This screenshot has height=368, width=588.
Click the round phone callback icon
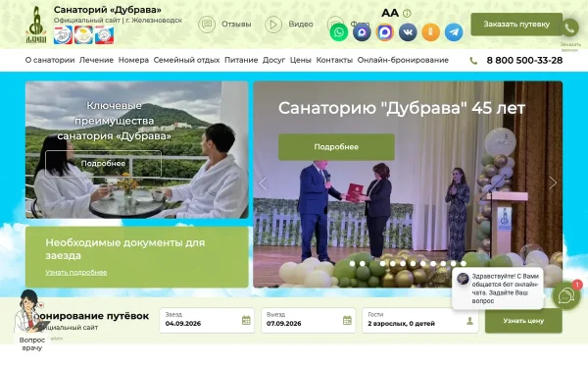(569, 27)
